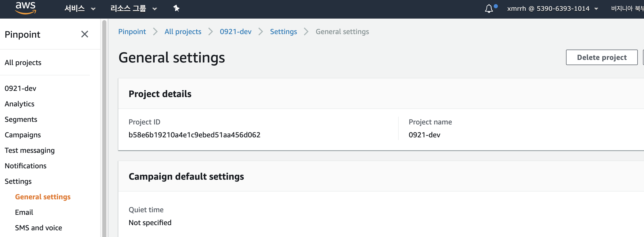Click 0921-dev breadcrumb link
The width and height of the screenshot is (644, 237).
(x=235, y=31)
